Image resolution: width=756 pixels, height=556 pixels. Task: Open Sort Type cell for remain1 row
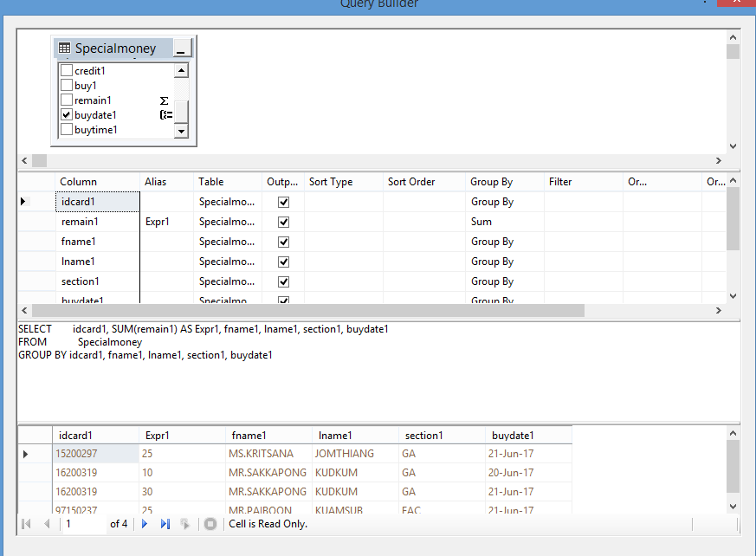[x=344, y=222]
